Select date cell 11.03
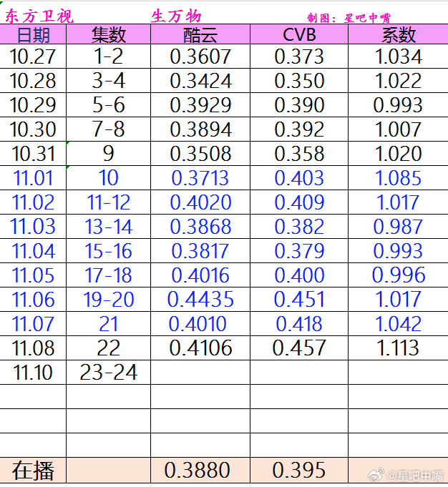Viewport: 448px width, 487px height. pos(33,226)
